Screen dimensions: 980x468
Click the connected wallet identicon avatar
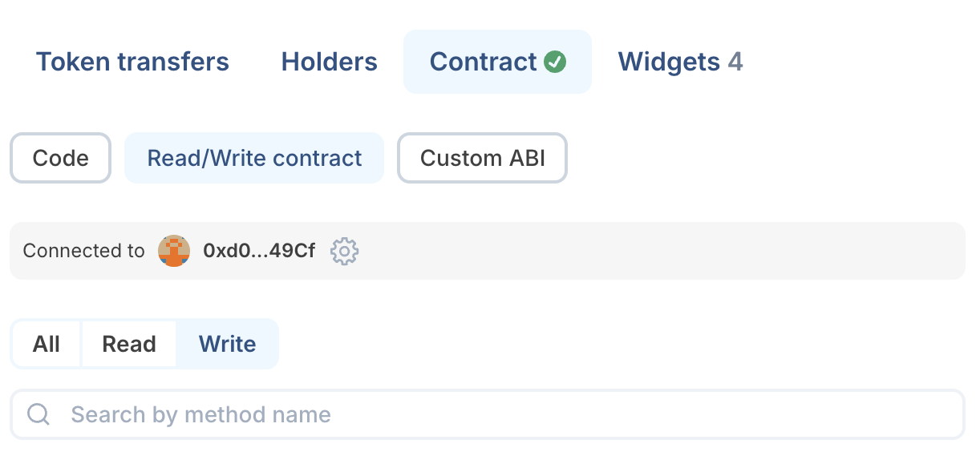[x=174, y=251]
